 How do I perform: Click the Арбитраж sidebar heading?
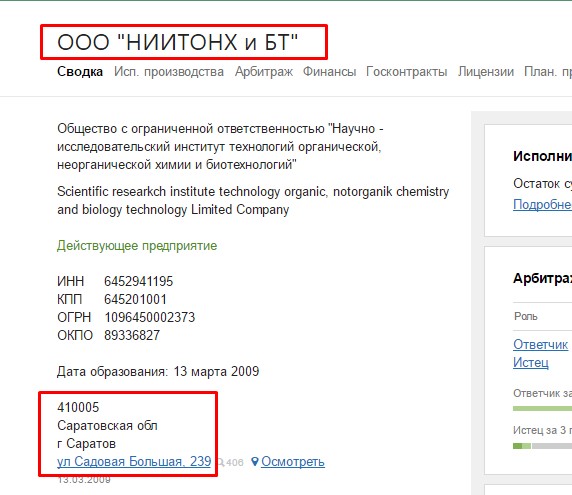[542, 278]
